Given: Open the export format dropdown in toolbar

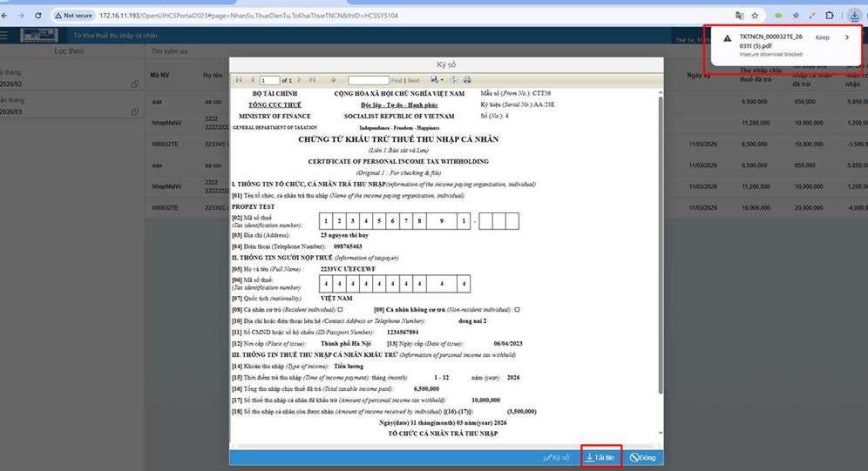Looking at the screenshot, I should point(437,80).
